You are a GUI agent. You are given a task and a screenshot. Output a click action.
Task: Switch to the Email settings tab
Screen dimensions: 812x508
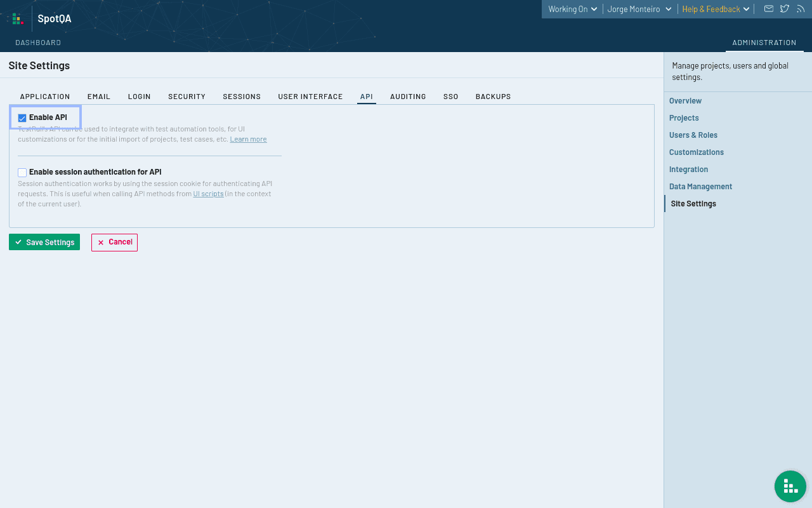pyautogui.click(x=99, y=96)
